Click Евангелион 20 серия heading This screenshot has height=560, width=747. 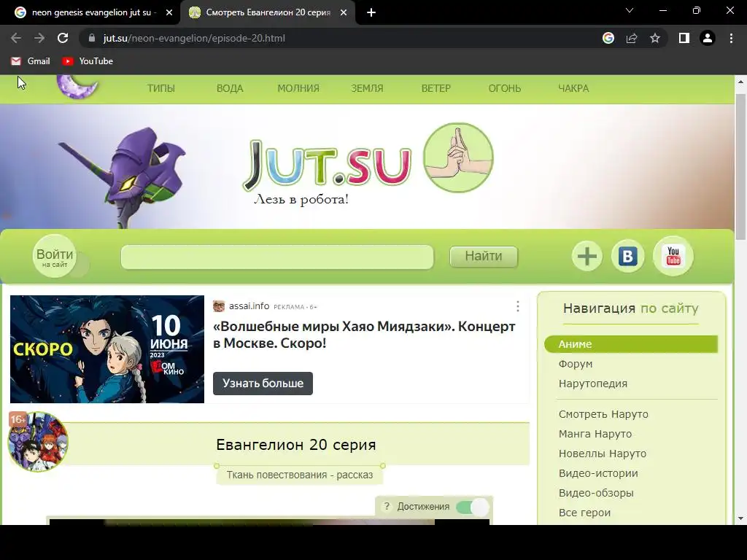coord(296,445)
